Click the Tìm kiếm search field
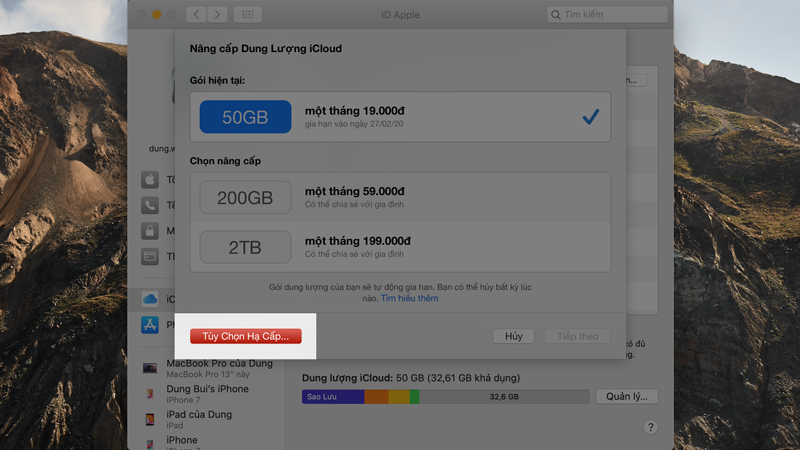 607,14
